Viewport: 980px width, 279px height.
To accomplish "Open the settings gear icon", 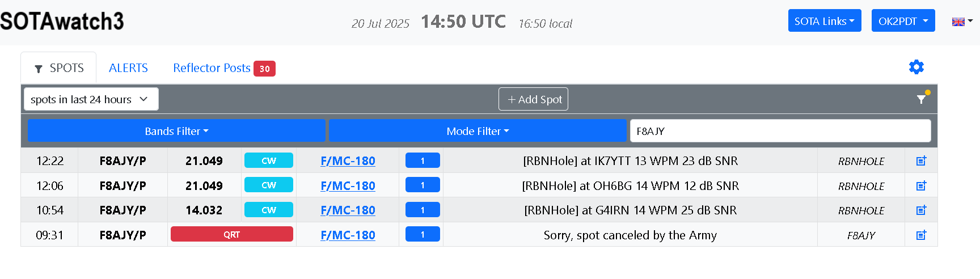I will click(x=916, y=67).
